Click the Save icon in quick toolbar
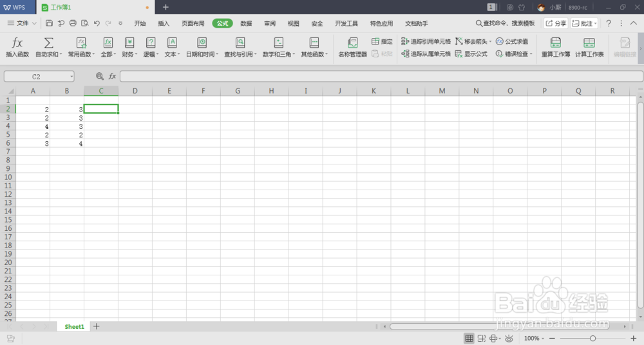The image size is (644, 345). [49, 23]
